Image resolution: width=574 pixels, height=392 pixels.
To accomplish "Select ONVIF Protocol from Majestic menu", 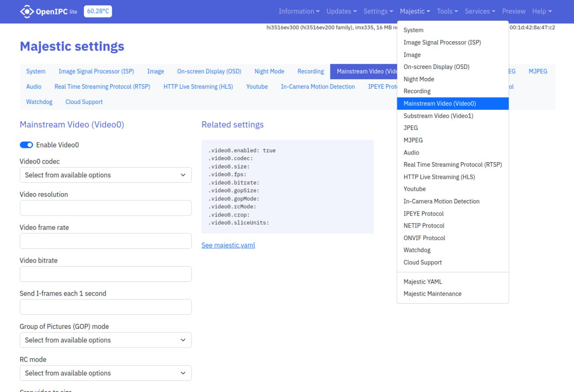I will pyautogui.click(x=424, y=238).
